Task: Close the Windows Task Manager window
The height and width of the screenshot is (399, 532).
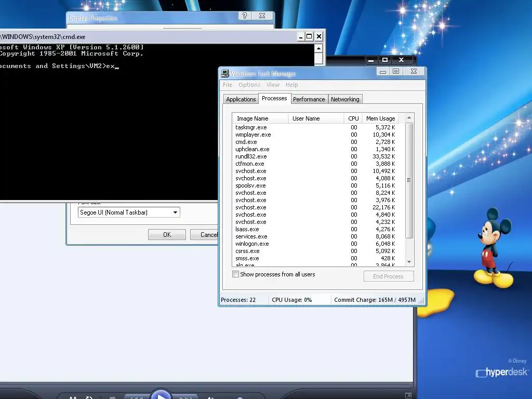Action: coord(414,71)
